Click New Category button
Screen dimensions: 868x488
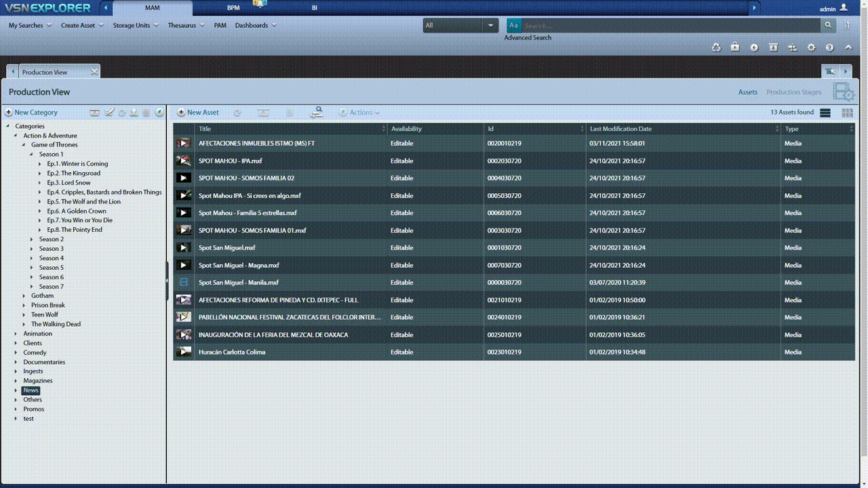tap(31, 113)
